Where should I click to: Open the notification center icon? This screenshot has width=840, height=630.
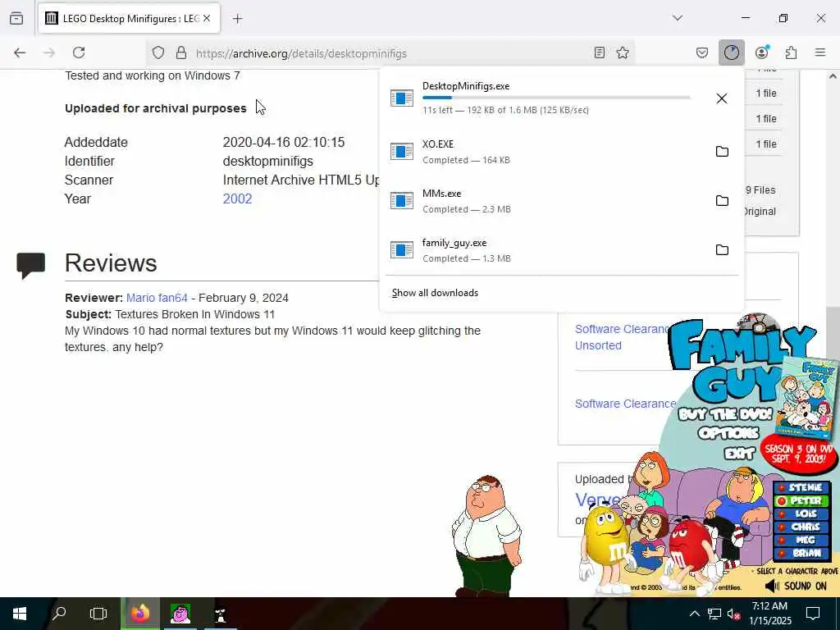pos(813,614)
